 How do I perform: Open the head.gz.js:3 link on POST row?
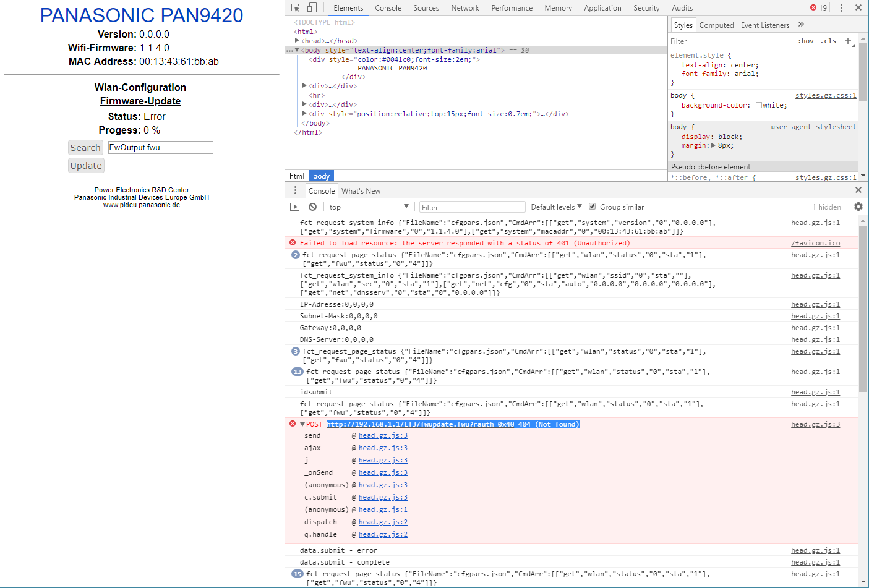pyautogui.click(x=815, y=424)
